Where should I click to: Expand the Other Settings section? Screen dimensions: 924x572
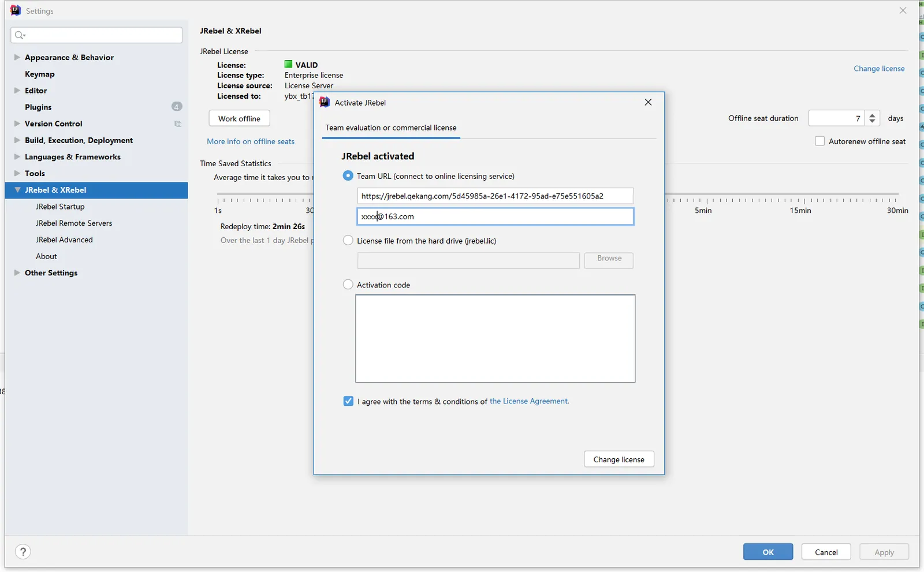17,272
